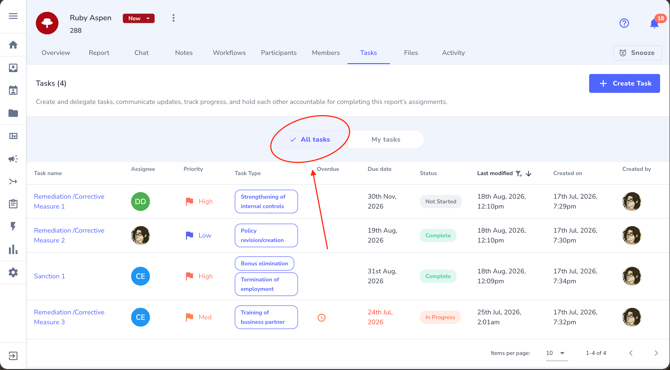
Task: Click the Task name column header
Action: [48, 173]
